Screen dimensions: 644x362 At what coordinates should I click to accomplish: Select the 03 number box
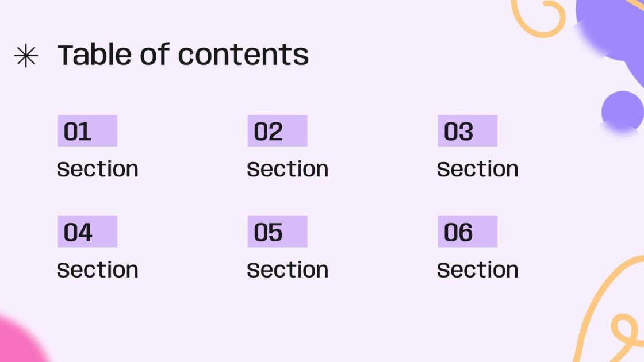(x=467, y=131)
